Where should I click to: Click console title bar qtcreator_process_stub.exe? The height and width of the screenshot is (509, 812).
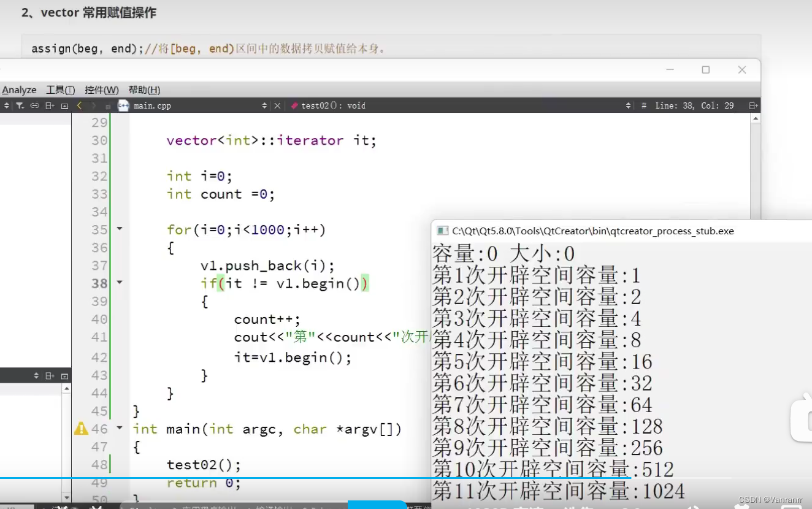click(593, 231)
